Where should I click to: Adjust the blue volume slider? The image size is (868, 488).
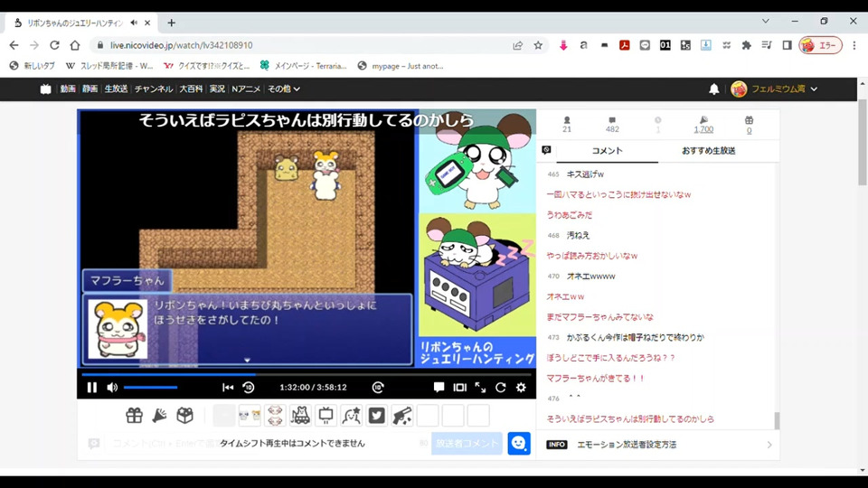pos(151,388)
